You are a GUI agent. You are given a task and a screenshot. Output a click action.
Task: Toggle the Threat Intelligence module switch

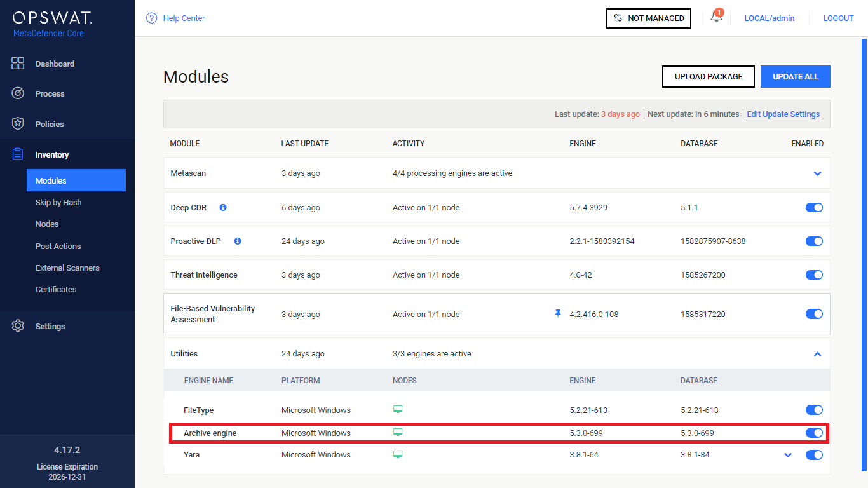[x=814, y=274]
